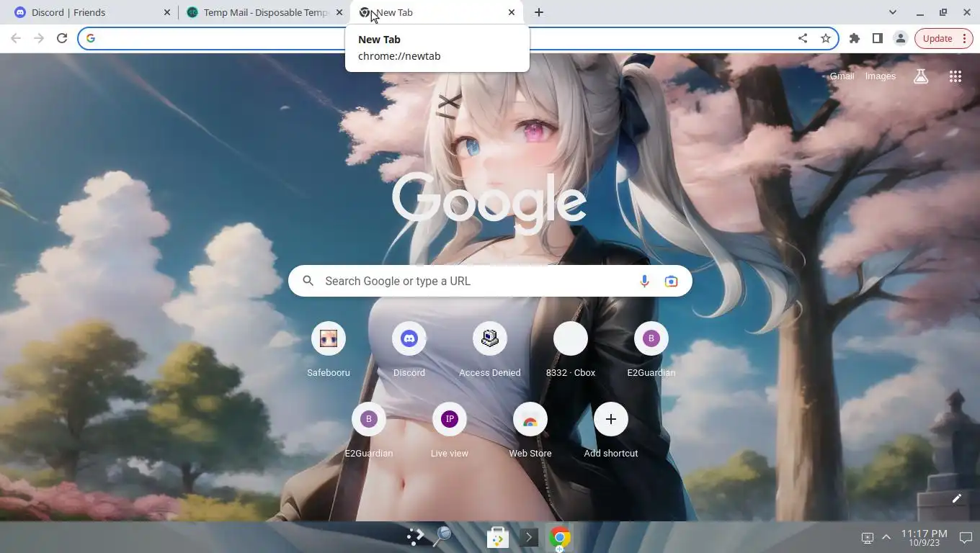Close the New Tab tab
The image size is (980, 553).
point(512,12)
